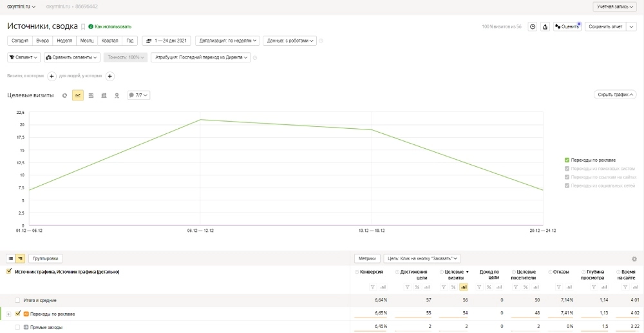Select the Квартал period tab
This screenshot has width=644, height=333.
click(110, 41)
